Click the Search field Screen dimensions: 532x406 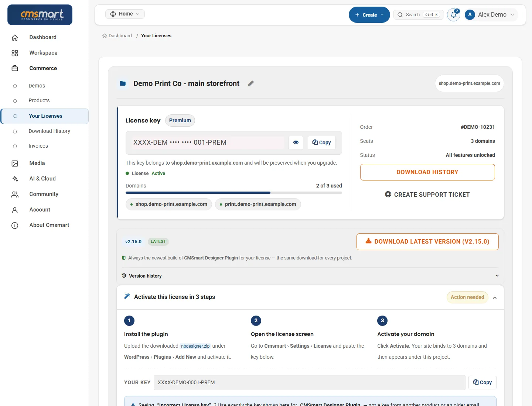pyautogui.click(x=419, y=15)
